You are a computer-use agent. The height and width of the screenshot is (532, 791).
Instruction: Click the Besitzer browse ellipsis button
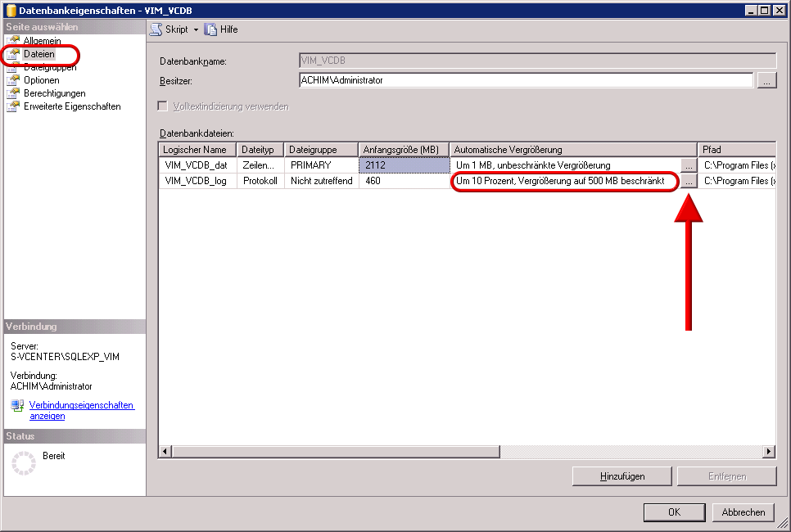click(x=766, y=80)
